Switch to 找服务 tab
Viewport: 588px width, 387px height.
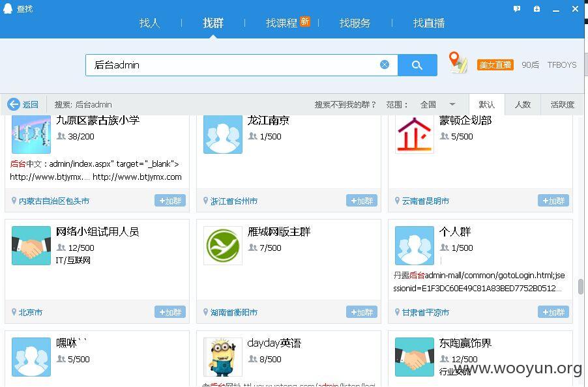[x=355, y=23]
